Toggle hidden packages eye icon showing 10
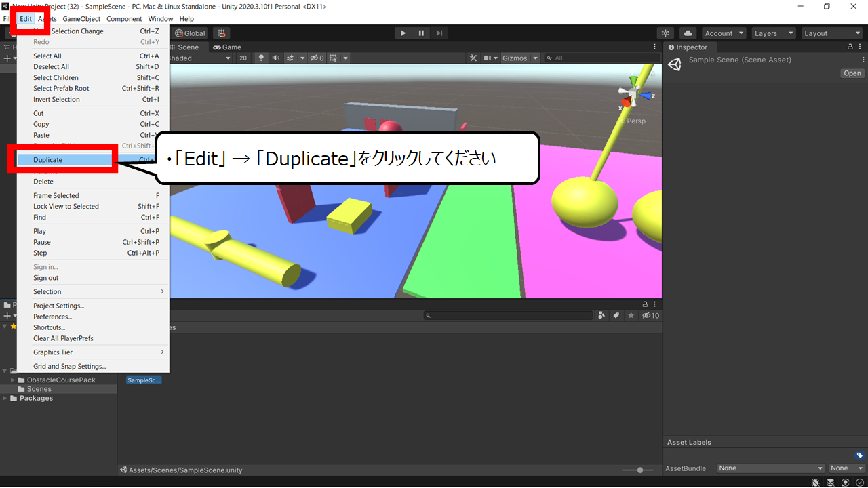 coord(650,316)
